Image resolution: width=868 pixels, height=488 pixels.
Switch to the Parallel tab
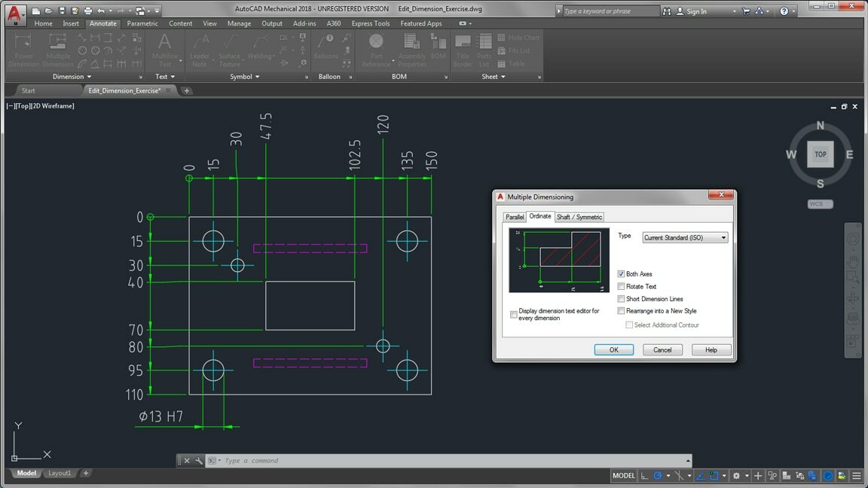click(x=514, y=217)
